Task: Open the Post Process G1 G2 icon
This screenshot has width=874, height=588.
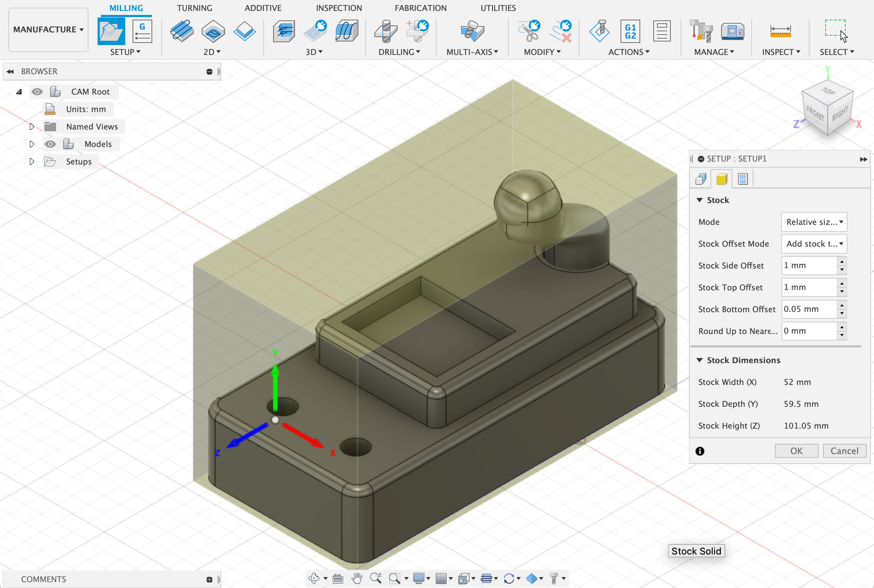Action: [x=630, y=31]
